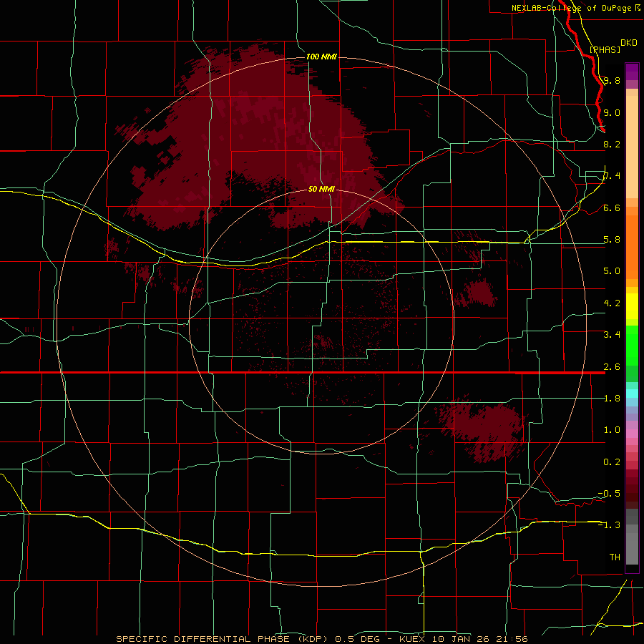Click the 8.2 legend value

pyautogui.click(x=612, y=144)
